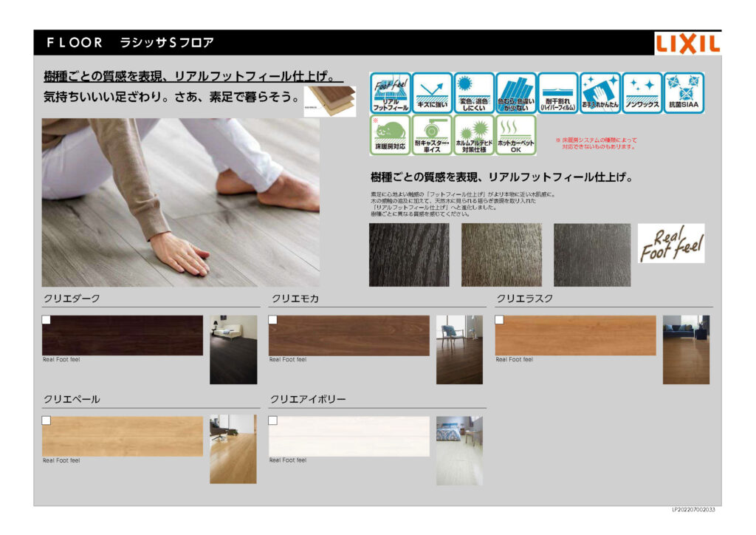Click Real Foot feel label under クリエモカ
The width and height of the screenshot is (756, 535).
(288, 359)
